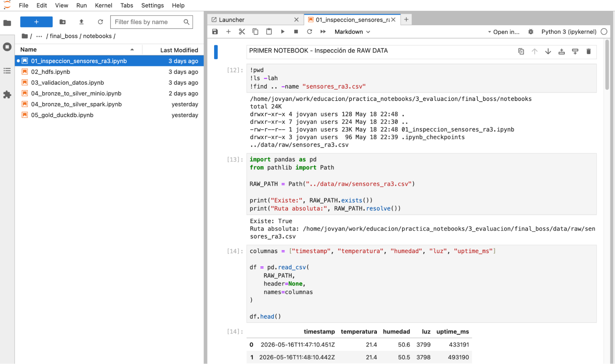The height and width of the screenshot is (364, 615).
Task: Interrupt the kernel with the stop icon
Action: pyautogui.click(x=296, y=32)
